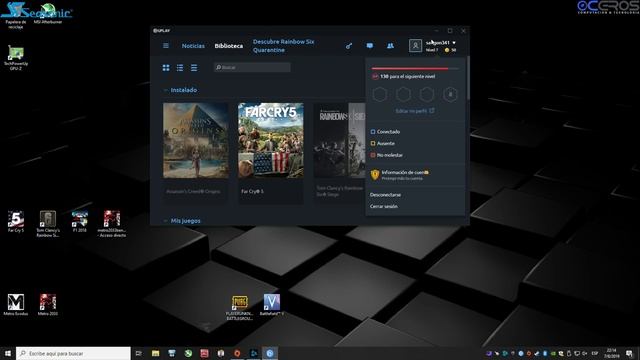
Task: Set status to Ausente
Action: click(x=382, y=143)
